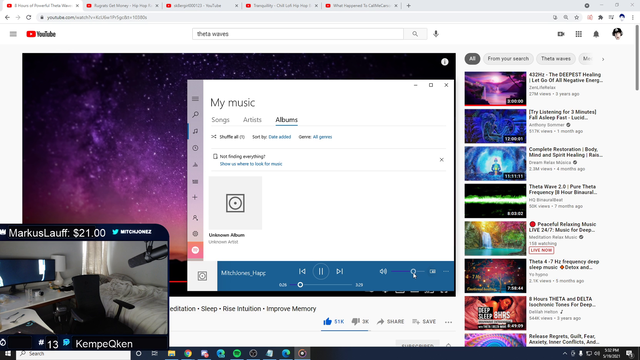640x360 pixels.
Task: Pause the MitchJones track
Action: pyautogui.click(x=321, y=271)
